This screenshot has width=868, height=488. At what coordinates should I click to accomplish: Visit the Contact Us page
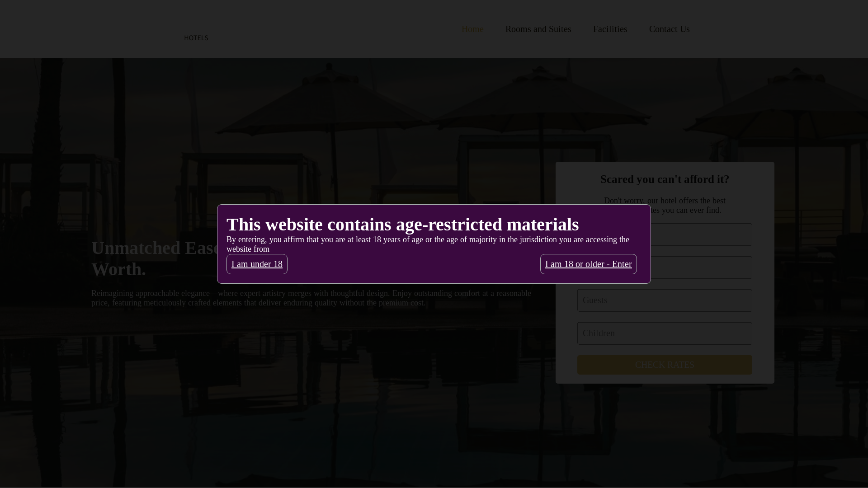click(x=669, y=29)
